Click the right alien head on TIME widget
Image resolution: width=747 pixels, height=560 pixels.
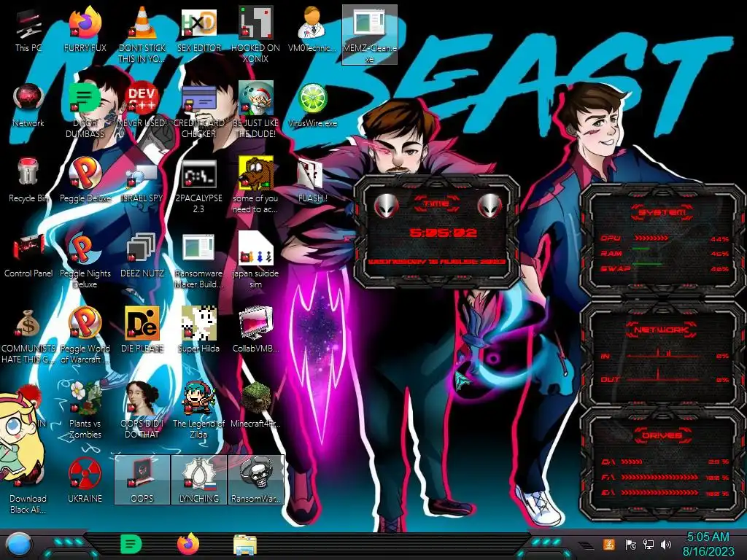tap(489, 206)
